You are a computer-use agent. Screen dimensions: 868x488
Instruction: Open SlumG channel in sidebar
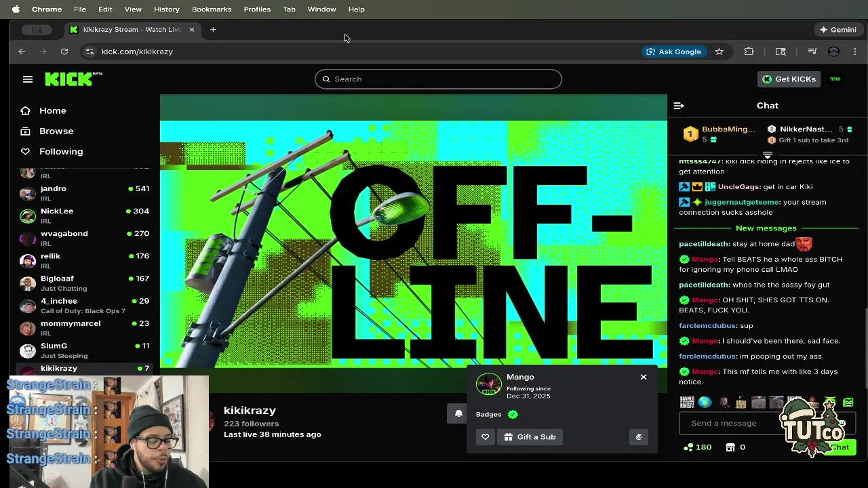tap(85, 350)
